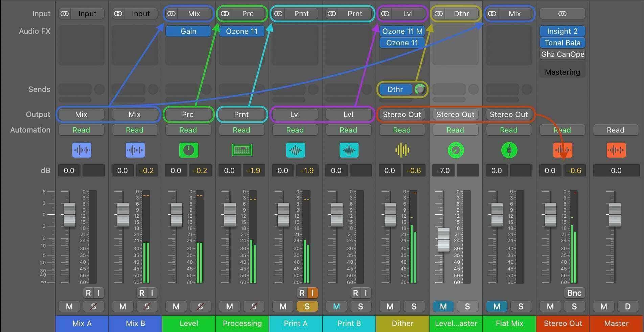The width and height of the screenshot is (644, 332).
Task: Click the Mix B channel waveform icon
Action: click(x=135, y=150)
